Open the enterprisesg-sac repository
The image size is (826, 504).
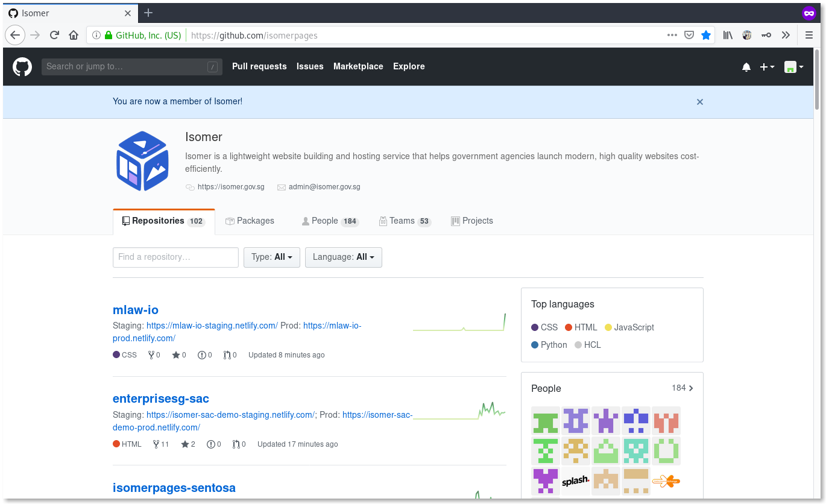pyautogui.click(x=161, y=398)
